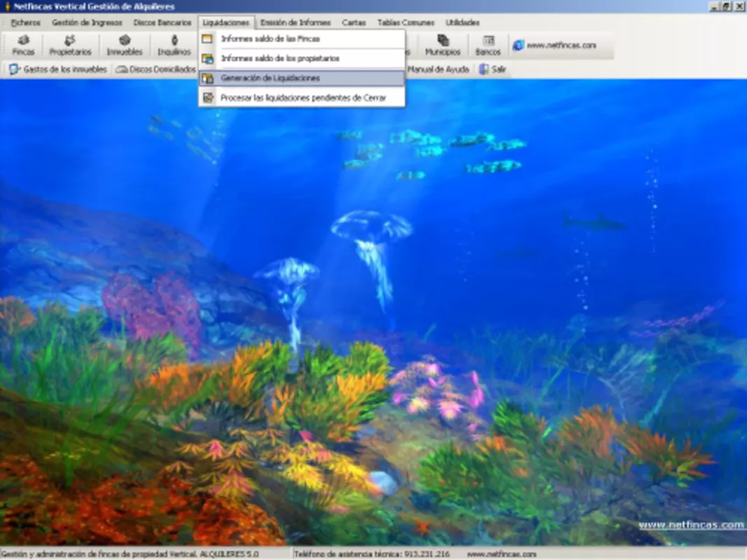The width and height of the screenshot is (747, 560).
Task: Expand the Emisión de Informes menu
Action: (295, 22)
